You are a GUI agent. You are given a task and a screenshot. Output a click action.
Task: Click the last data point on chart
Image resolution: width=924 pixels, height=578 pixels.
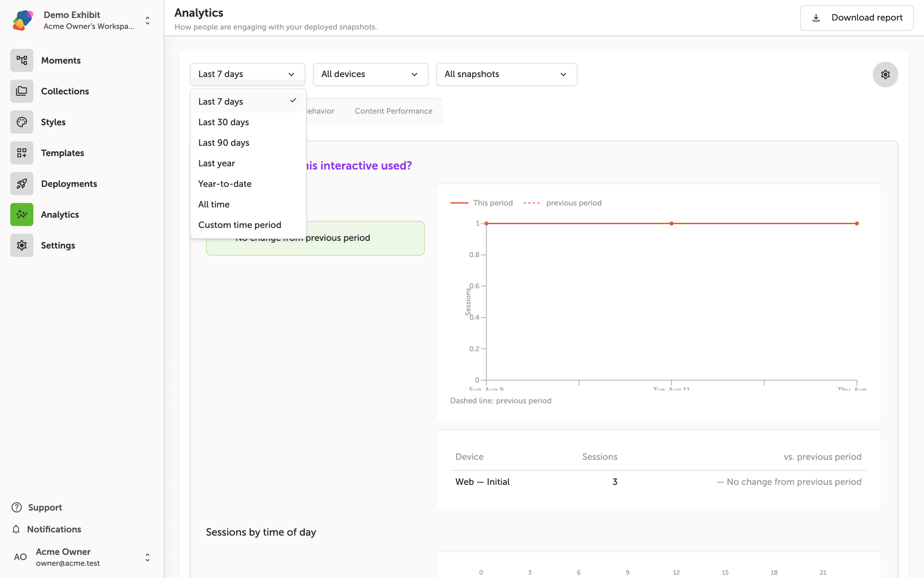click(856, 223)
